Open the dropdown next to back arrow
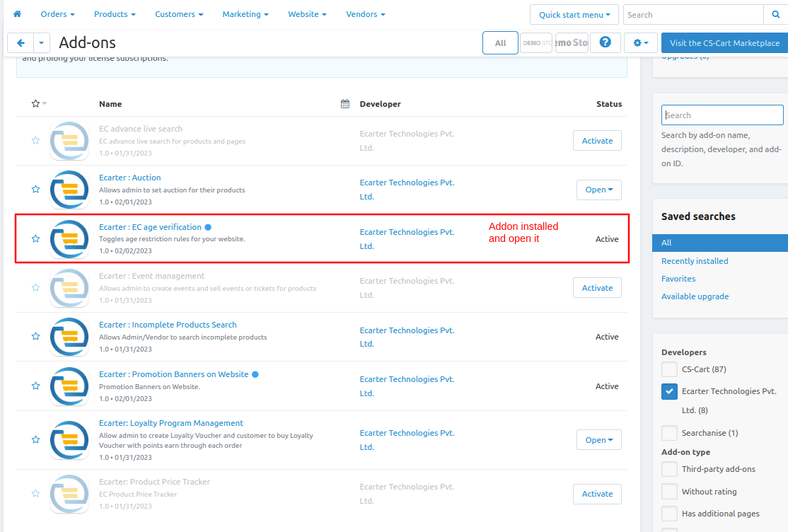Viewport: 788px width, 532px height. pos(41,43)
